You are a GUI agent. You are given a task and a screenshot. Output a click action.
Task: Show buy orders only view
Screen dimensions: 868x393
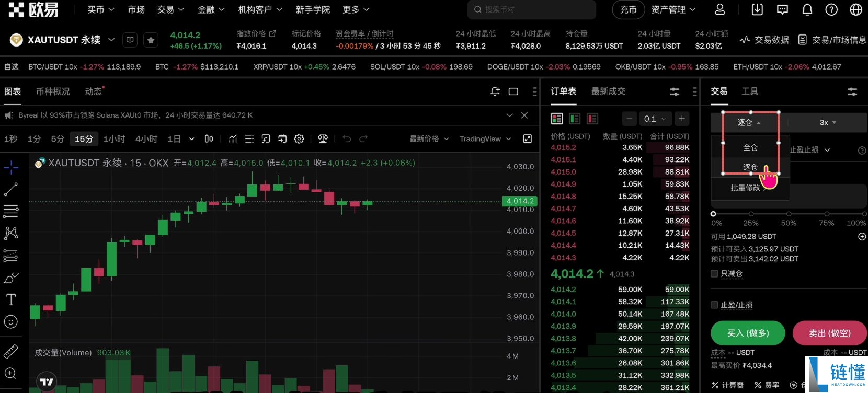pyautogui.click(x=575, y=119)
